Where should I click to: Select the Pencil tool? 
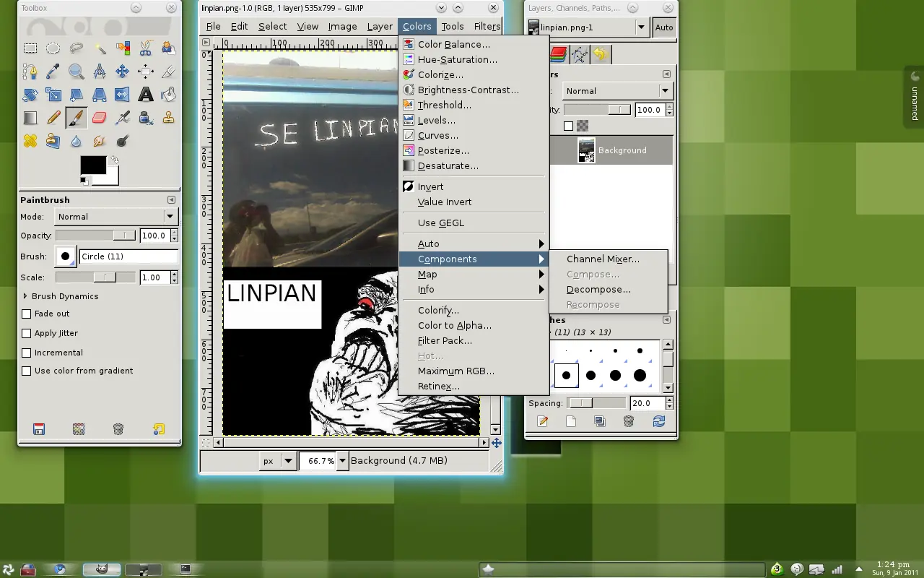(x=53, y=118)
